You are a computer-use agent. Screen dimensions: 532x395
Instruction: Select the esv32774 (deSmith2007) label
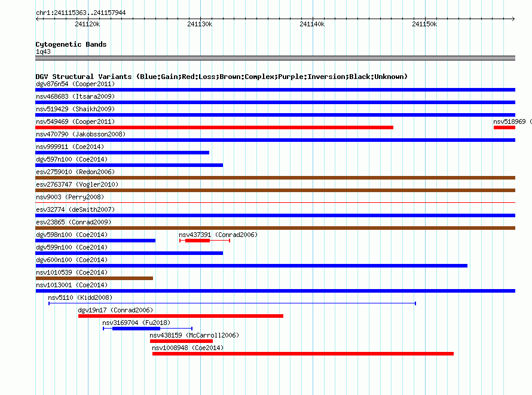point(75,209)
